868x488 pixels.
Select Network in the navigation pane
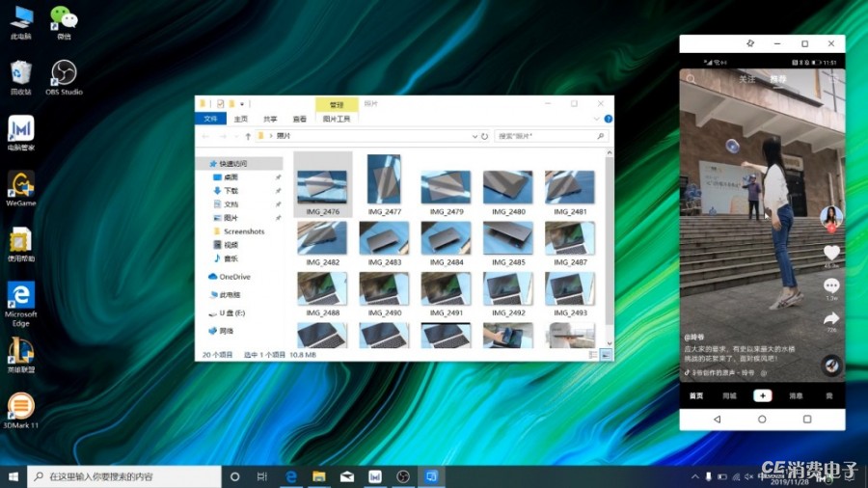[x=222, y=331]
